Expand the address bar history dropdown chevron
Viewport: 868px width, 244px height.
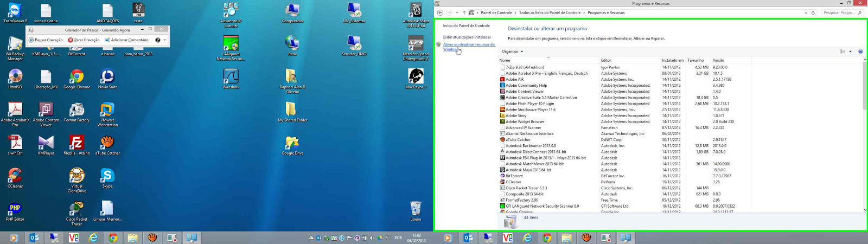806,12
